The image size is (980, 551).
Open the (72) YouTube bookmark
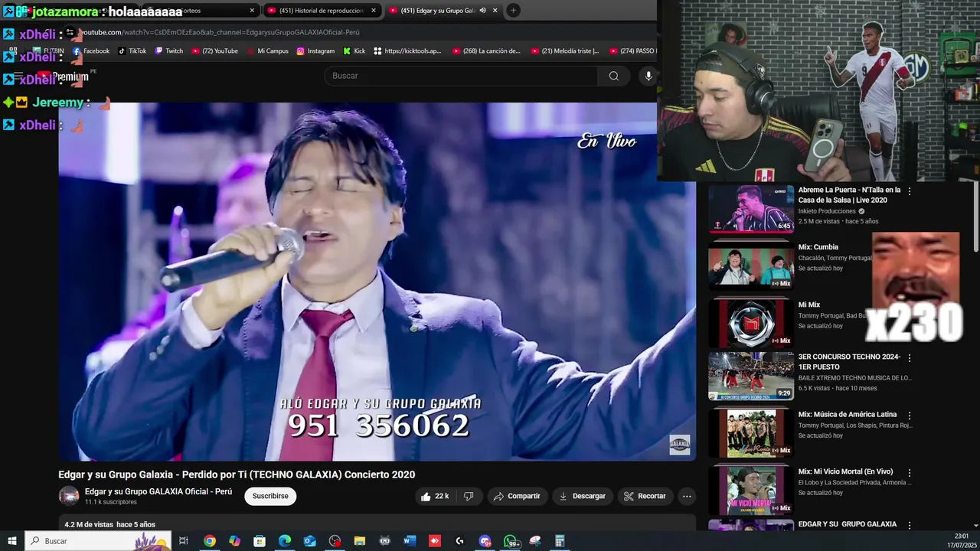pyautogui.click(x=214, y=51)
